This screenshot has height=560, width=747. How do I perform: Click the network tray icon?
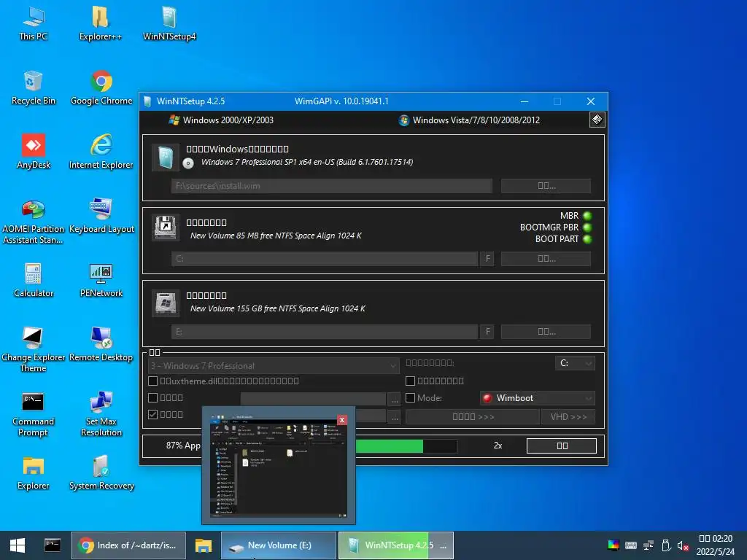tap(649, 545)
